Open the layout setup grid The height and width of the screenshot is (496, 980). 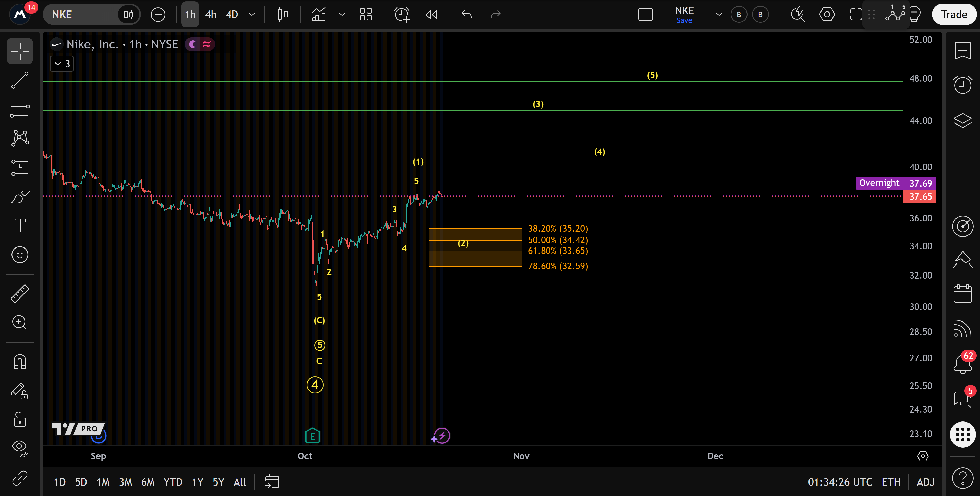click(x=366, y=15)
